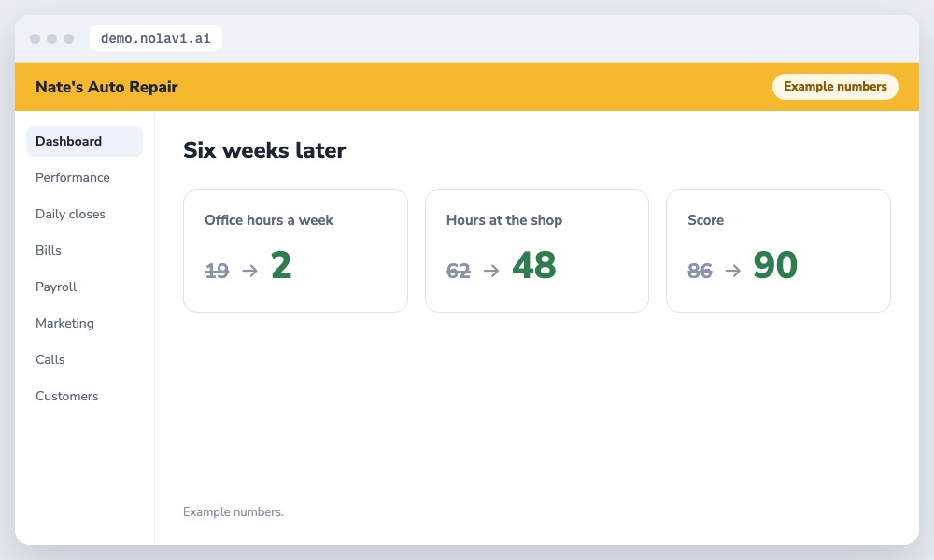Viewport: 934px width, 560px height.
Task: Click the third gray window dot
Action: [68, 38]
